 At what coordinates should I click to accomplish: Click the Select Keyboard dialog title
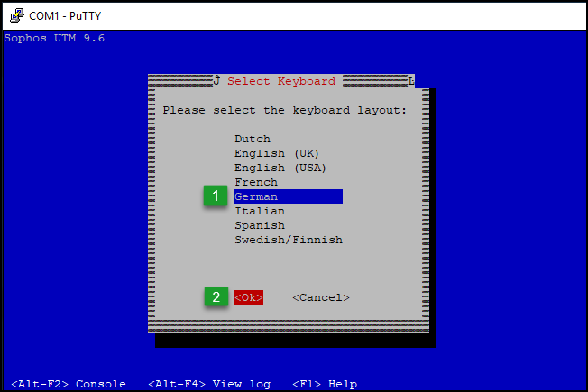(281, 81)
